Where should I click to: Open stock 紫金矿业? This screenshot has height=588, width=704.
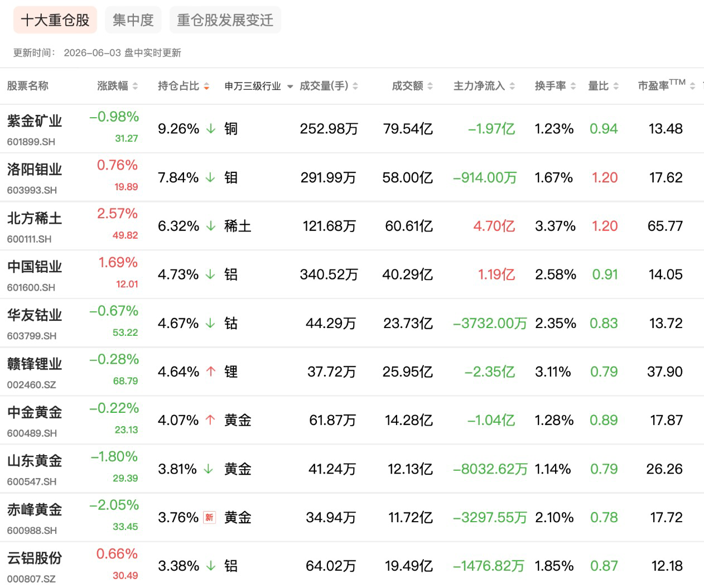pyautogui.click(x=35, y=121)
